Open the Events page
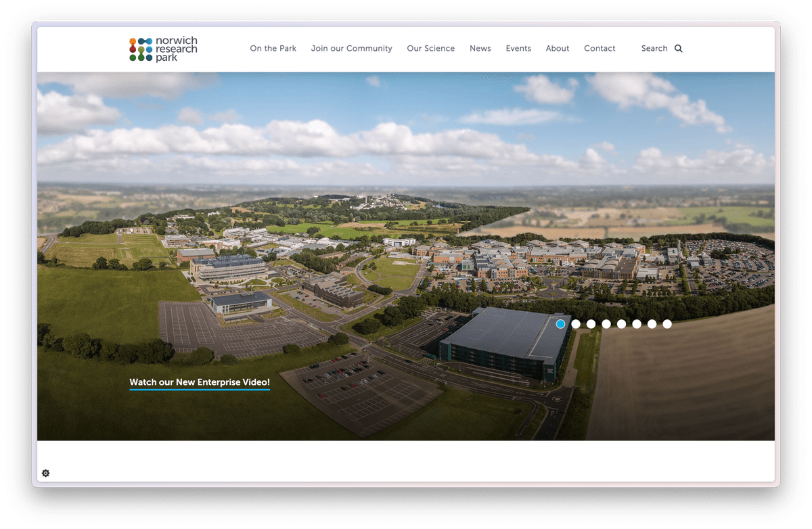812x529 pixels. tap(518, 49)
